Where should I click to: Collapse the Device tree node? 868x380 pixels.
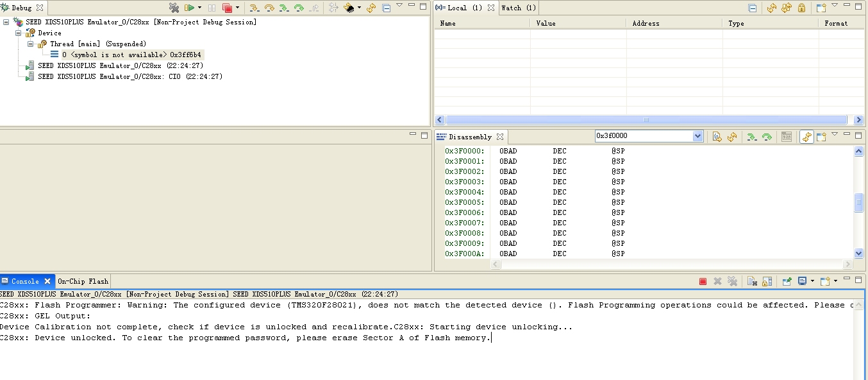pyautogui.click(x=19, y=33)
